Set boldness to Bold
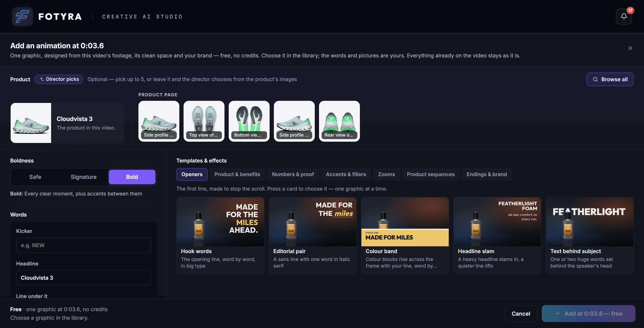644x328 pixels. tap(132, 177)
